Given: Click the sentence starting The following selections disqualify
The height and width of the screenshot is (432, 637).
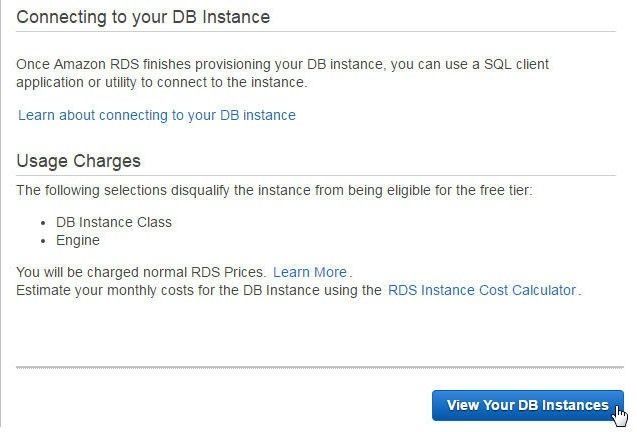Looking at the screenshot, I should [x=274, y=190].
